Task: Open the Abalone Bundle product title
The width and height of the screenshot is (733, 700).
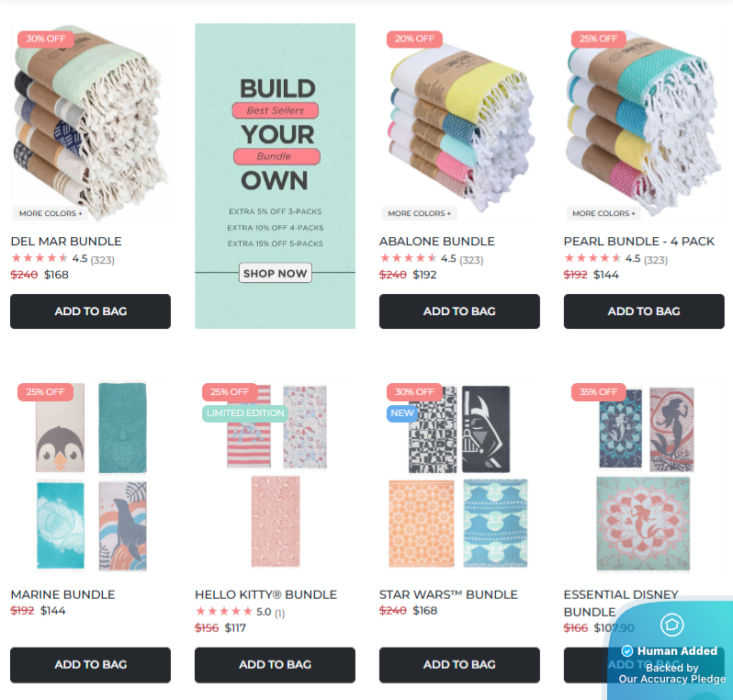Action: click(x=436, y=242)
